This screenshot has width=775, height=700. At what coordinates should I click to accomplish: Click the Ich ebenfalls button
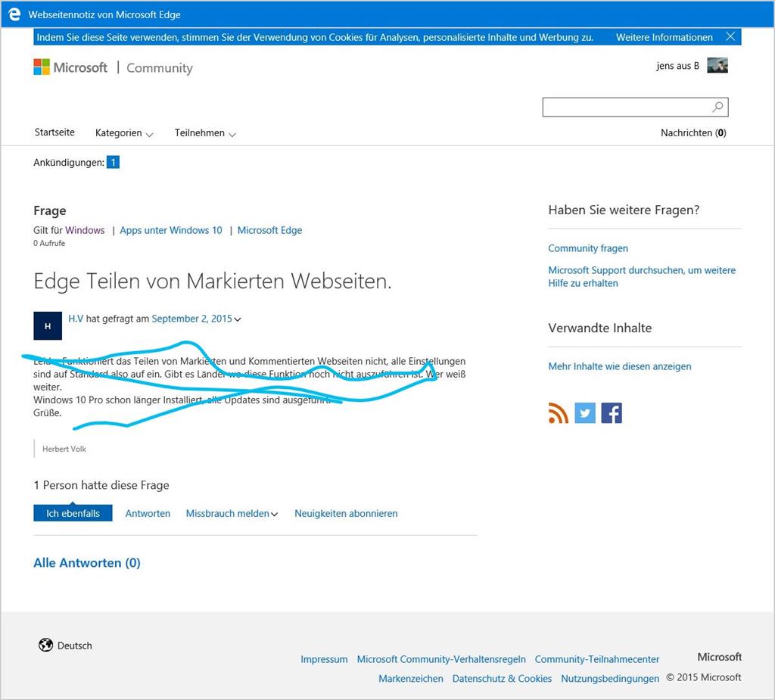pyautogui.click(x=73, y=513)
